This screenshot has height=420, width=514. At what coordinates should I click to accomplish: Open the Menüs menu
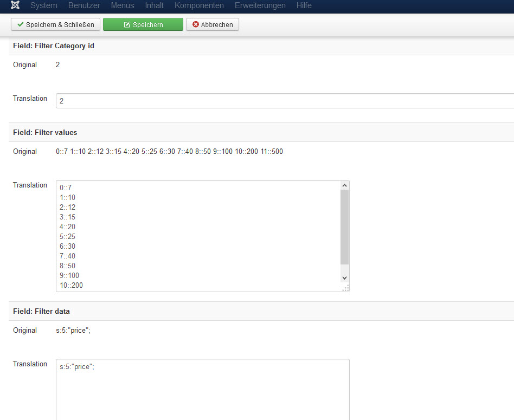click(123, 5)
